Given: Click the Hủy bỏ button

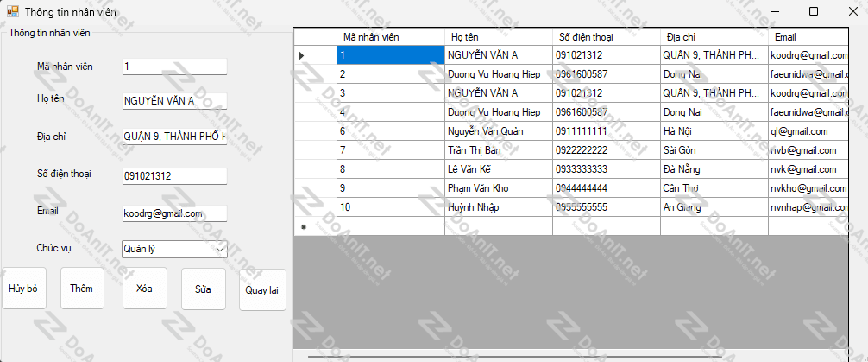Looking at the screenshot, I should [x=23, y=289].
